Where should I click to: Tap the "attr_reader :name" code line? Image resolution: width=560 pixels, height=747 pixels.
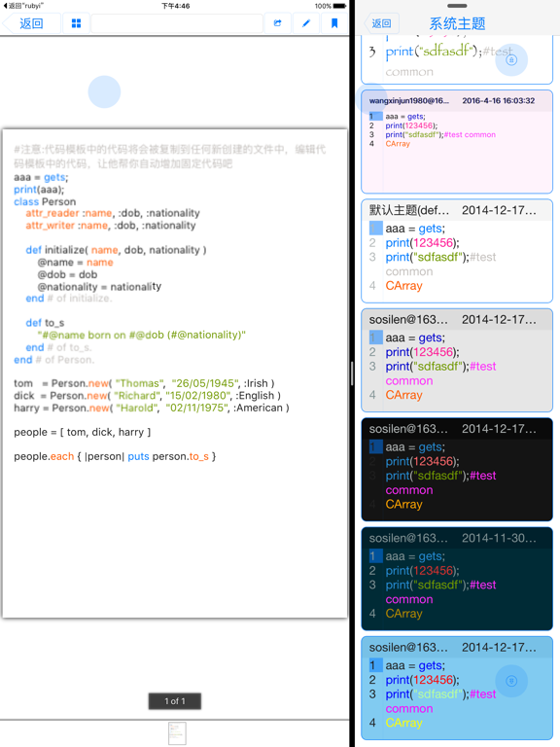pyautogui.click(x=113, y=213)
